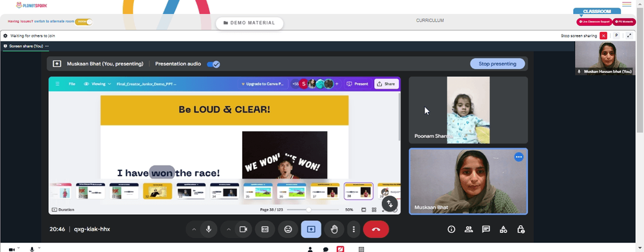Click bottom bar microphone icon
The width and height of the screenshot is (644, 252).
pyautogui.click(x=32, y=249)
